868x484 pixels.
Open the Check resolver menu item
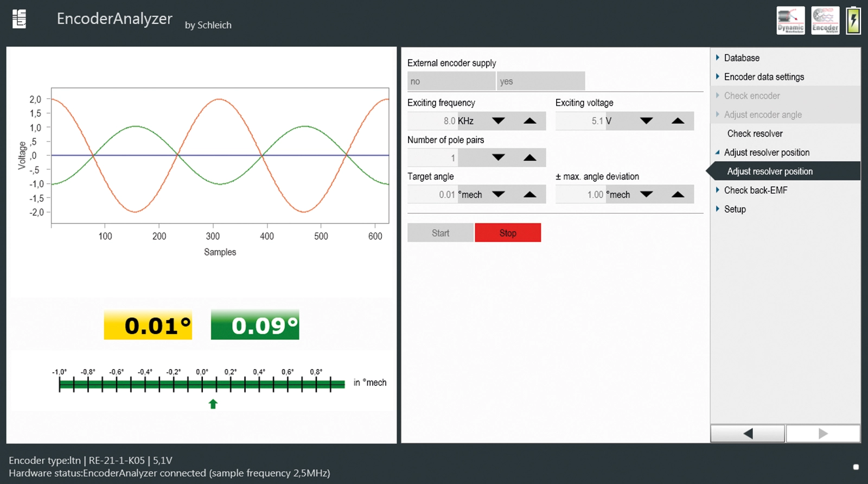point(755,133)
